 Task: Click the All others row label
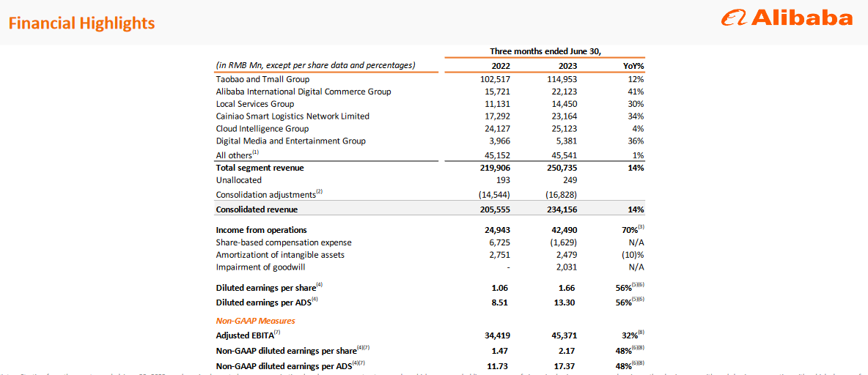tap(238, 155)
